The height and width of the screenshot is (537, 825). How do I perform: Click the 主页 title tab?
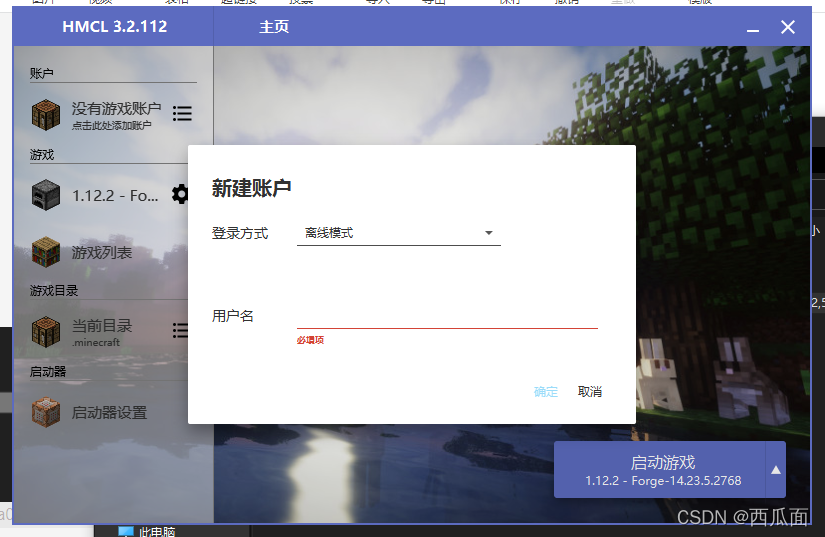pyautogui.click(x=274, y=27)
